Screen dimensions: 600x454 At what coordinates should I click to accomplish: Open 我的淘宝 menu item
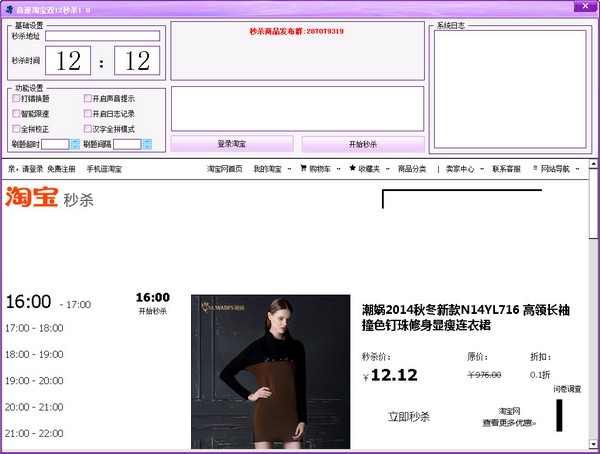coord(267,169)
